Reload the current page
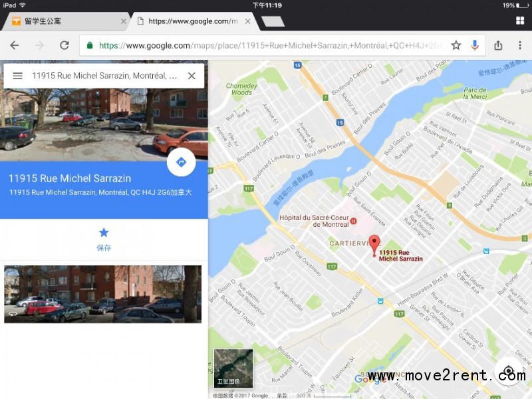 tap(65, 45)
